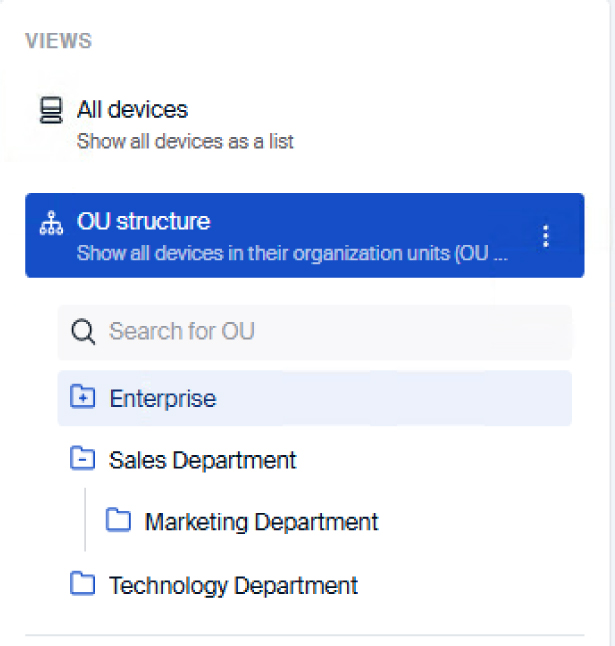Viewport: 615px width, 646px height.
Task: Expand Enterprise using its plus folder icon
Action: 82,398
